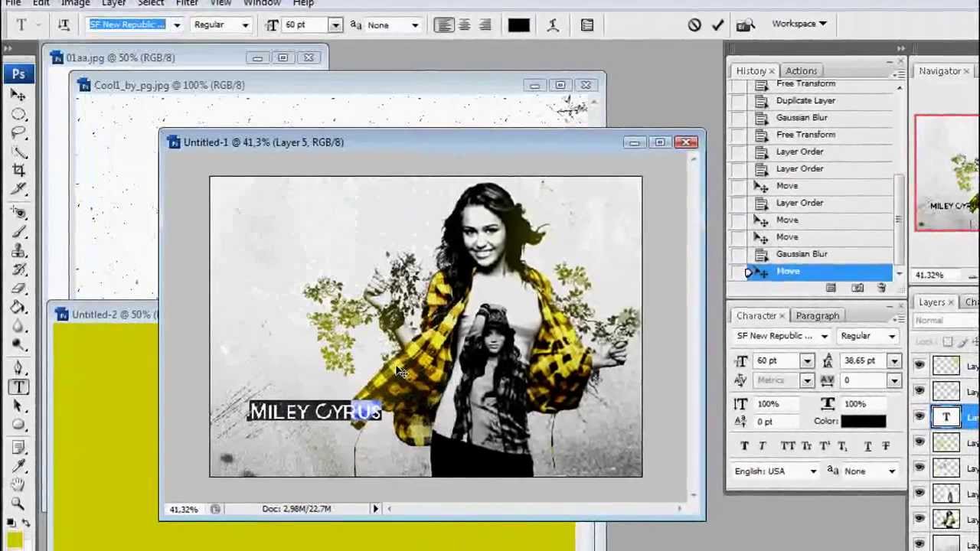
Task: Right-align text in options bar
Action: coord(485,25)
